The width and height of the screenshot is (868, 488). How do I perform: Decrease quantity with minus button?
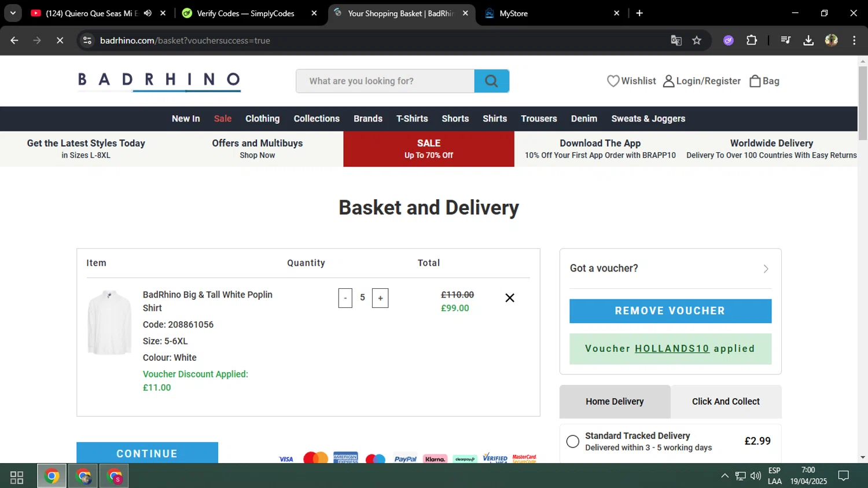click(x=345, y=298)
